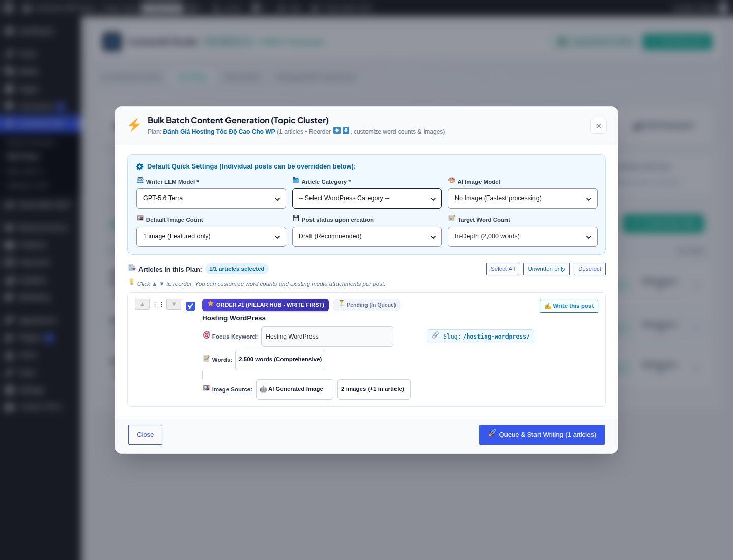Open the Writer LLM Model dropdown
The width and height of the screenshot is (733, 560).
[x=211, y=199]
